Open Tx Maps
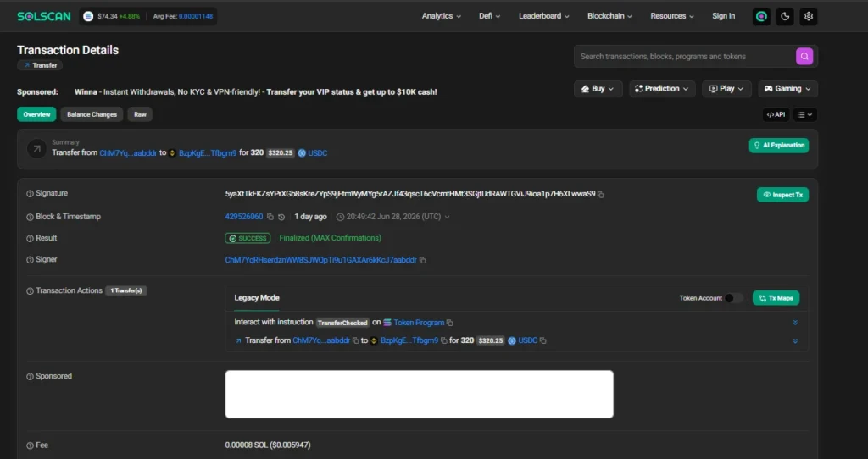Viewport: 868px width, 459px height. 776,298
